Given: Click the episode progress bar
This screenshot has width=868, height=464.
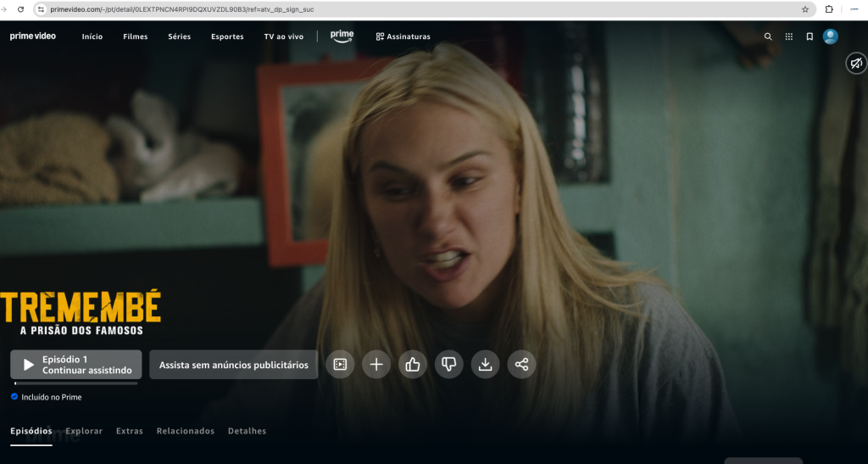Looking at the screenshot, I should point(75,383).
